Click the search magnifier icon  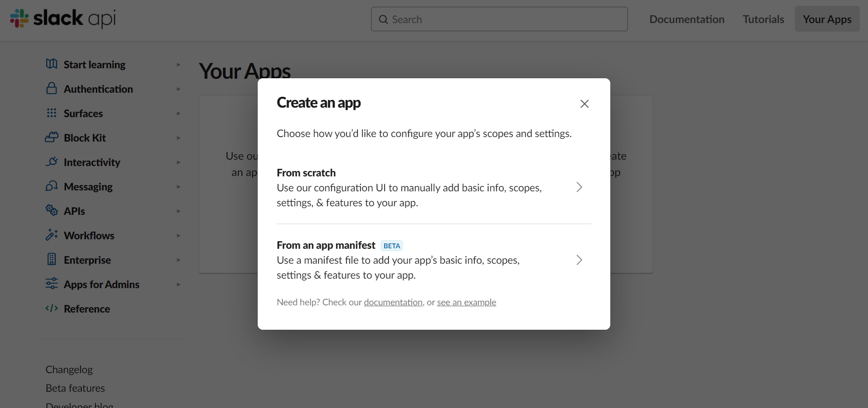(x=383, y=19)
